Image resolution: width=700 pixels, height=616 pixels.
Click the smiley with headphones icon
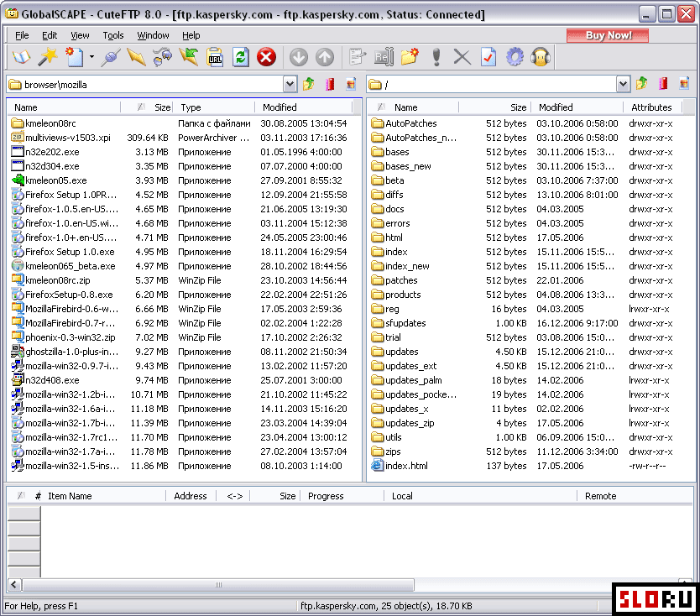541,57
